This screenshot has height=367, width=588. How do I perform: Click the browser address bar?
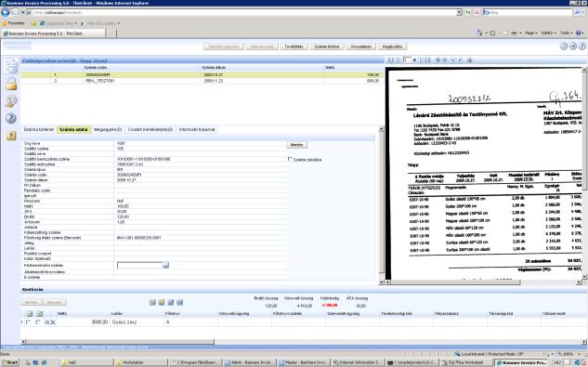click(242, 12)
